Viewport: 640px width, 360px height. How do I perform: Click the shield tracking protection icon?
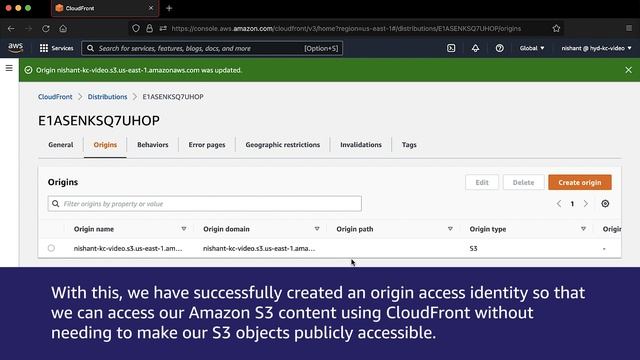(136, 28)
